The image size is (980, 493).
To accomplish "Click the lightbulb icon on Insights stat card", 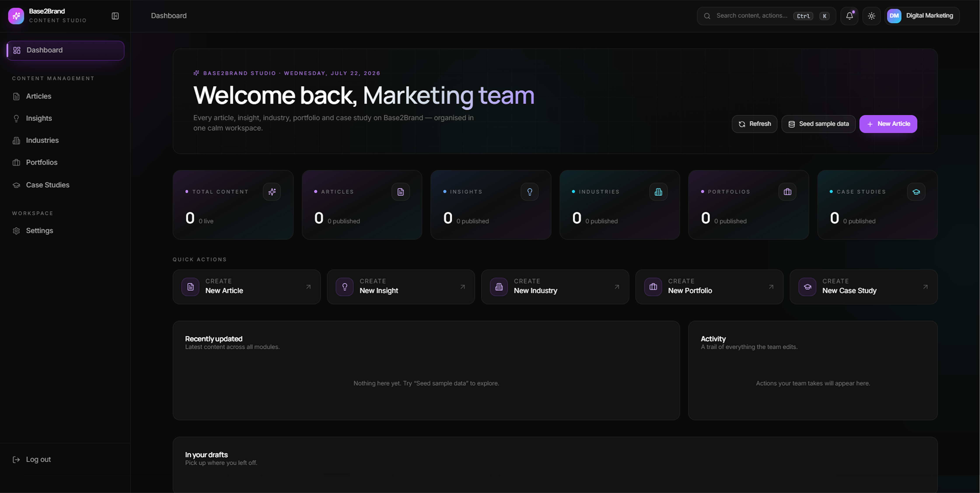I will pos(529,192).
